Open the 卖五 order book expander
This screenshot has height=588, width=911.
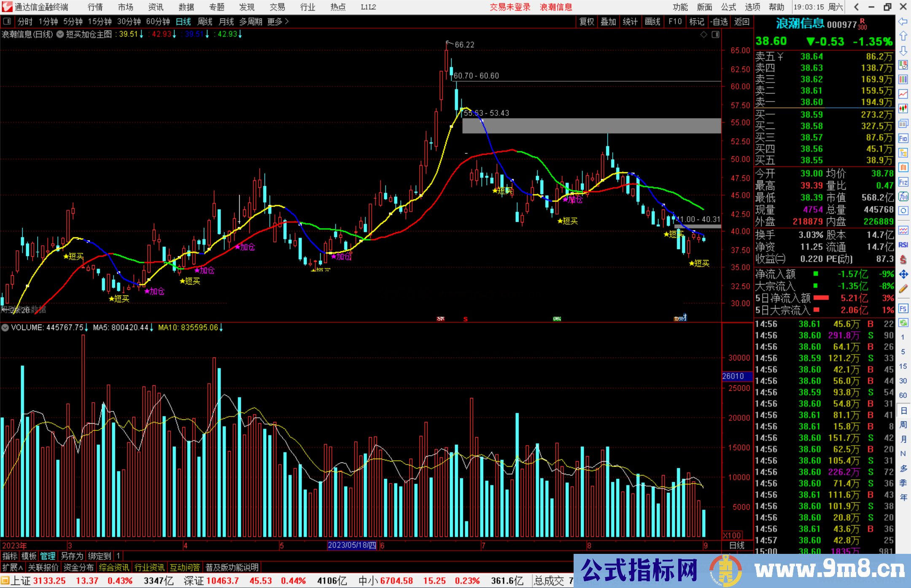[x=780, y=56]
